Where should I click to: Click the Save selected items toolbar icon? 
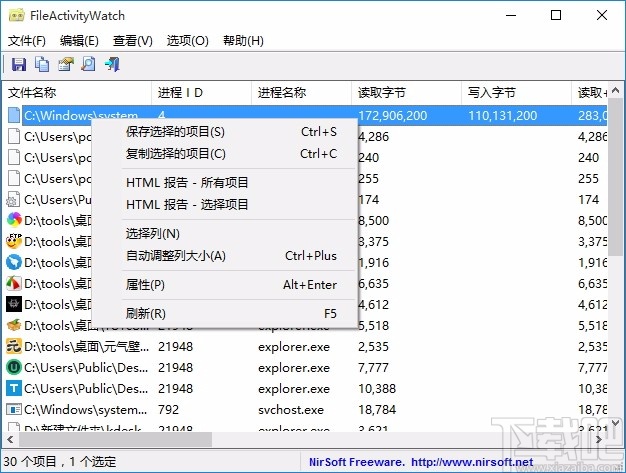(19, 64)
